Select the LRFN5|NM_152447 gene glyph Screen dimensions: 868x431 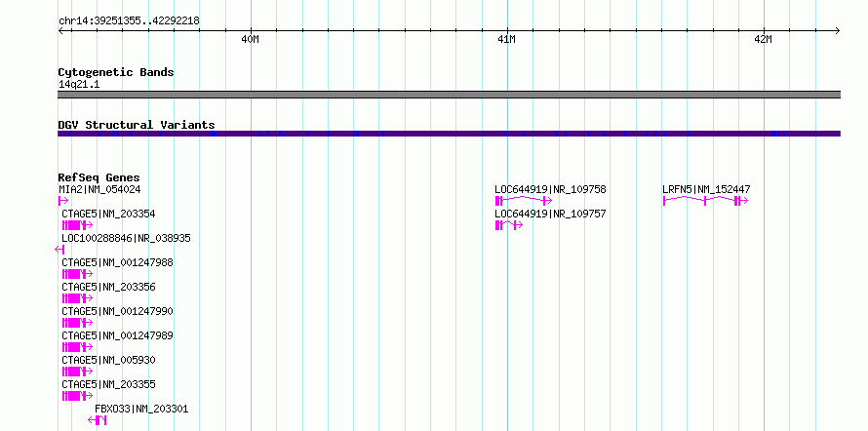point(705,201)
